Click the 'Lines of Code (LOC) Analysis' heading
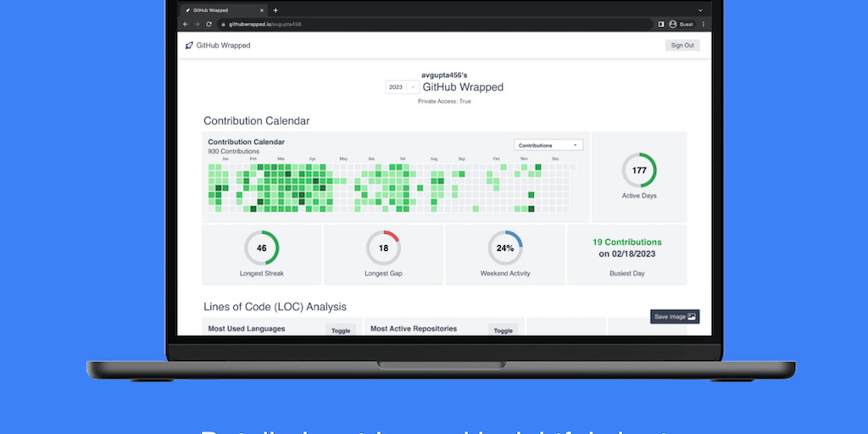This screenshot has height=434, width=868. click(275, 306)
